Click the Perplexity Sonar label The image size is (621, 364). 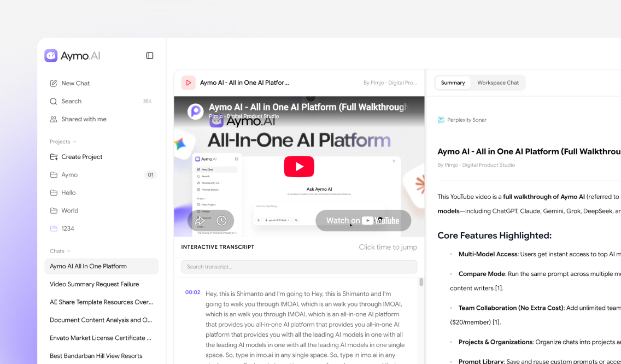click(466, 120)
